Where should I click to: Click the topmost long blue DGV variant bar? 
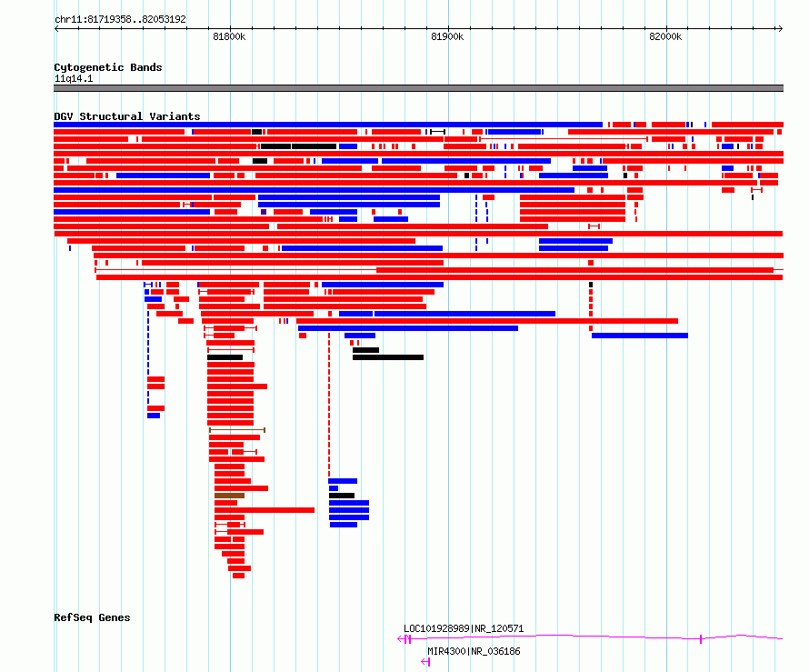[x=328, y=125]
